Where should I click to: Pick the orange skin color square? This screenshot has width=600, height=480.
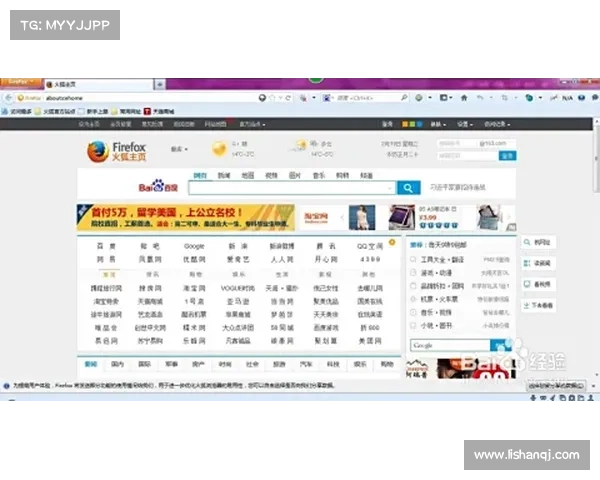pos(404,124)
